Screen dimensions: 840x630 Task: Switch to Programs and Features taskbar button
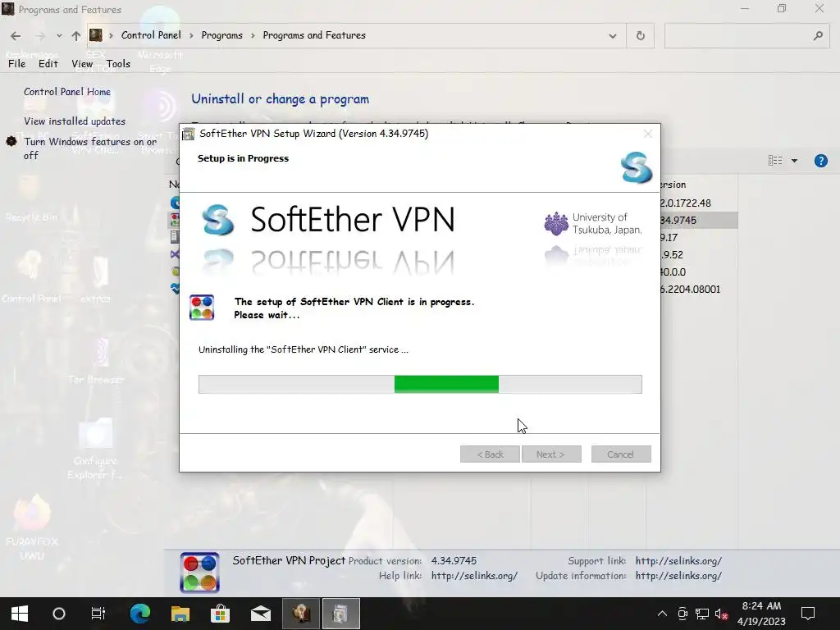click(301, 614)
